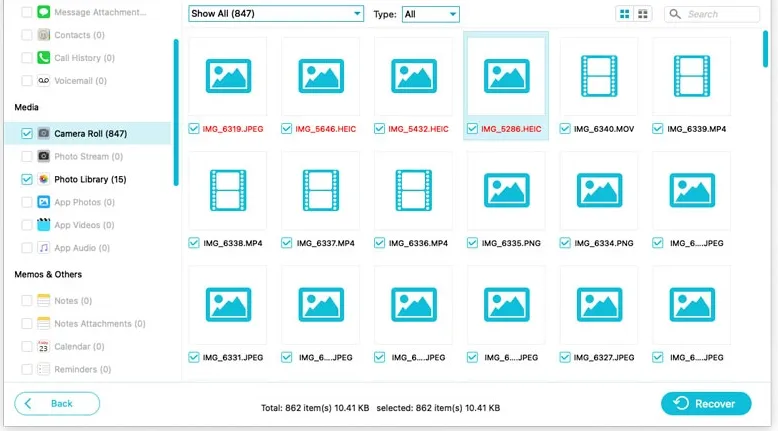Image resolution: width=778 pixels, height=431 pixels.
Task: Click the Photo Library flower icon
Action: point(44,179)
